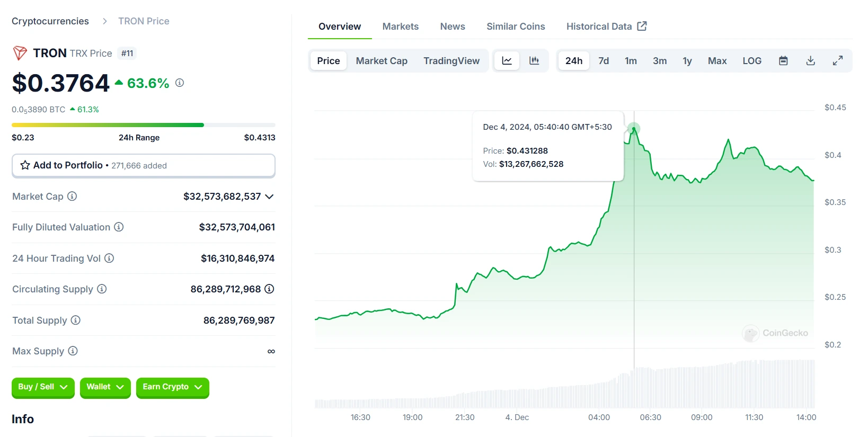Click the $0.3764 price text
The width and height of the screenshot is (868, 437).
click(60, 83)
